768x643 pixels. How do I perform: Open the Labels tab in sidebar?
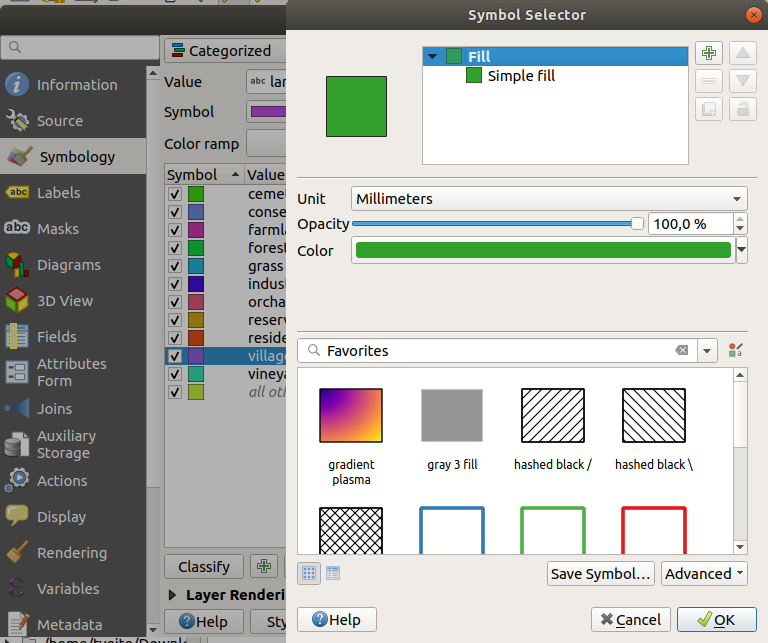(x=58, y=193)
